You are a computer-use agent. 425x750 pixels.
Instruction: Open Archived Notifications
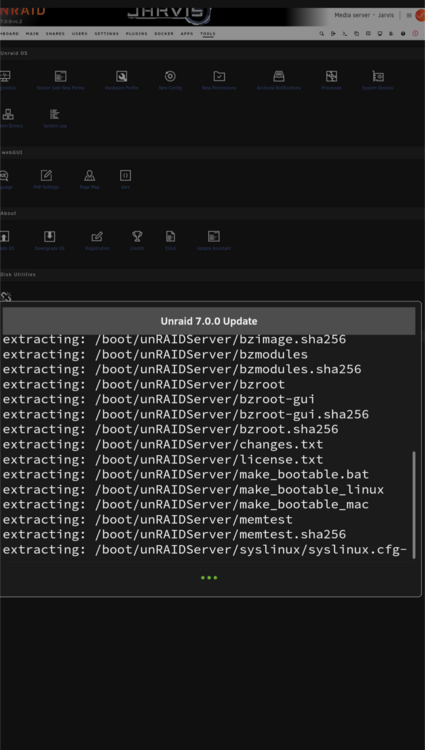[279, 80]
